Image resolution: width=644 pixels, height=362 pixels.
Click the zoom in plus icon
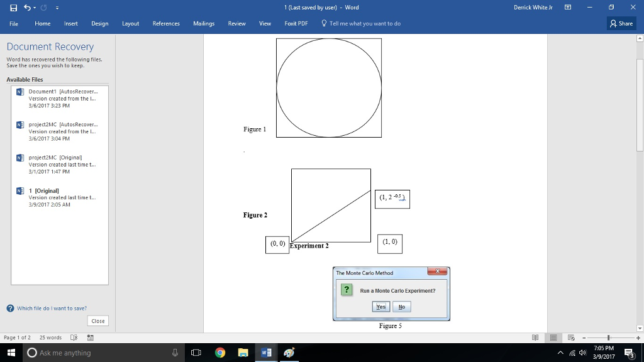pos(638,337)
